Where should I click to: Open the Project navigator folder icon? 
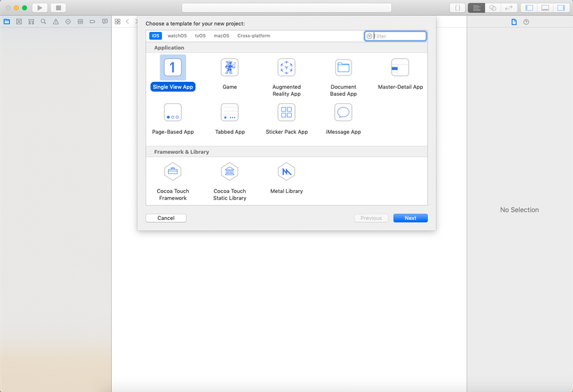[6, 22]
